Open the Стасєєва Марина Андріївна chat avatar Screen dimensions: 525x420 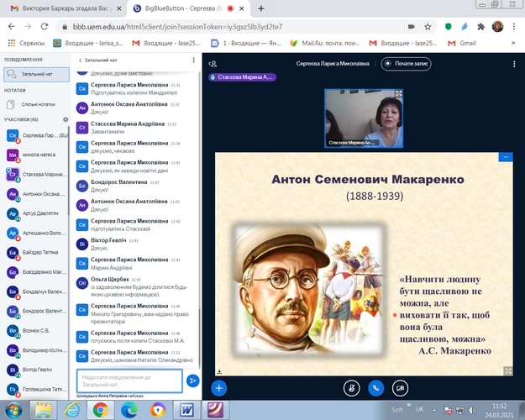pos(82,128)
